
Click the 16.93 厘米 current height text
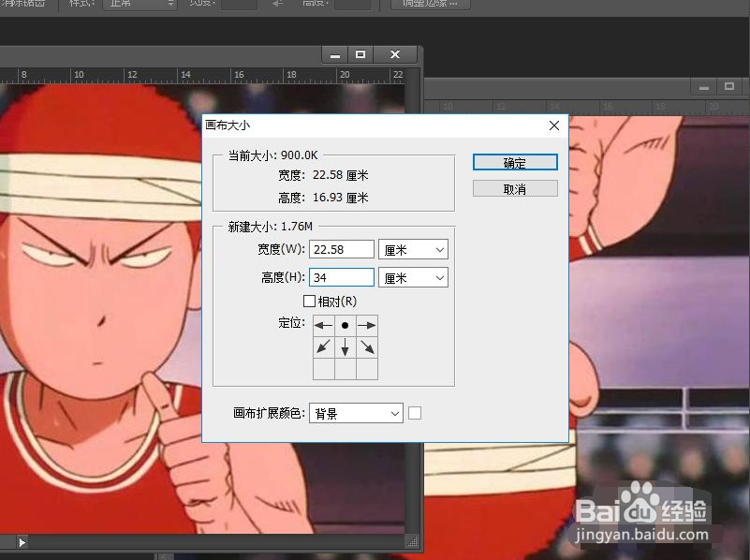340,198
